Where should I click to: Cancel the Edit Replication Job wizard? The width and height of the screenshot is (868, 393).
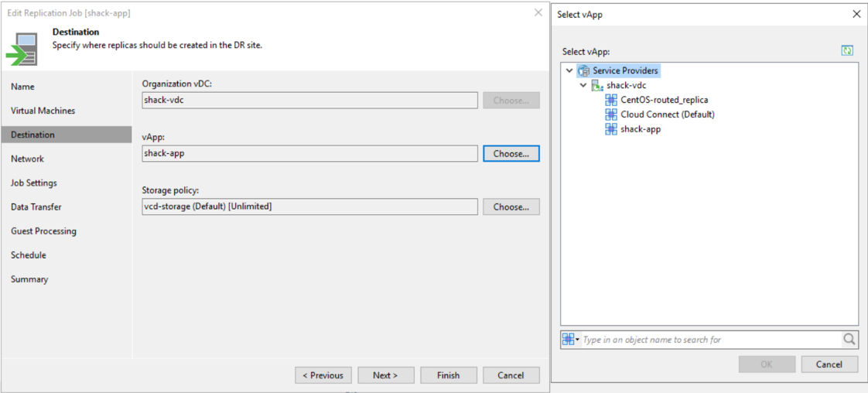click(511, 374)
